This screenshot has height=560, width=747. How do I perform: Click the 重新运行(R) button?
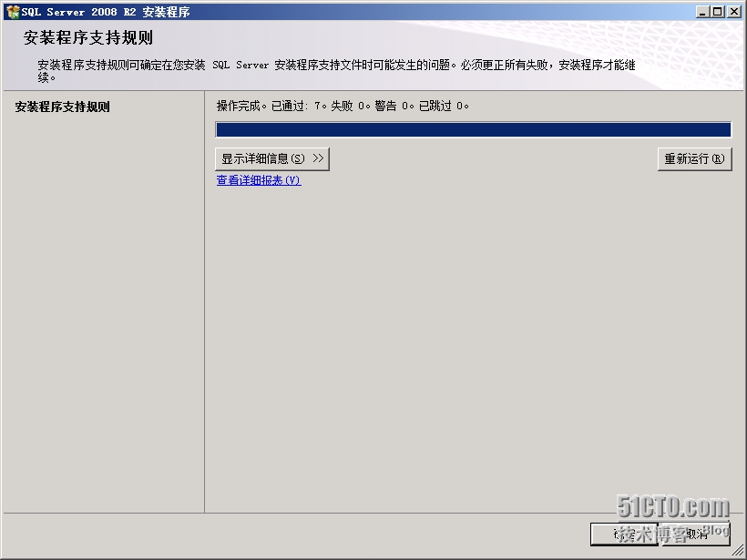coord(694,159)
